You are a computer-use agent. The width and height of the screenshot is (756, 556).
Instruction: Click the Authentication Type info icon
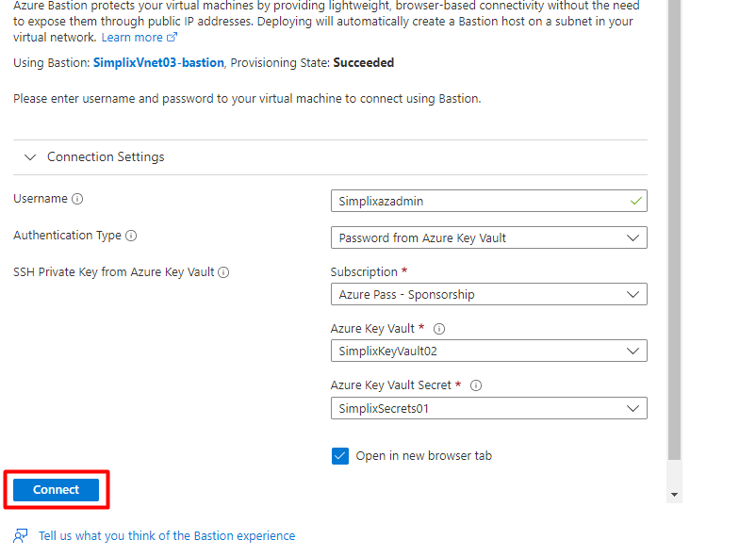coord(131,236)
